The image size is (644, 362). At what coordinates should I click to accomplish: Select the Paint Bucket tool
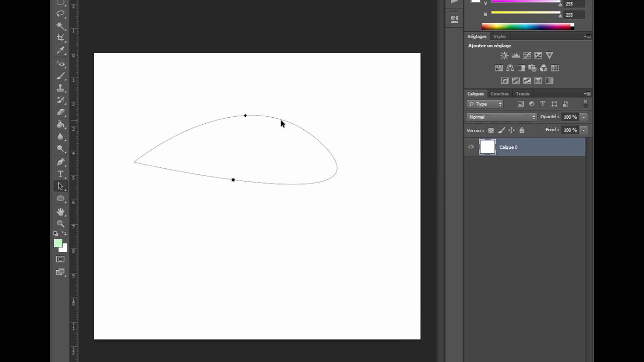click(x=60, y=124)
